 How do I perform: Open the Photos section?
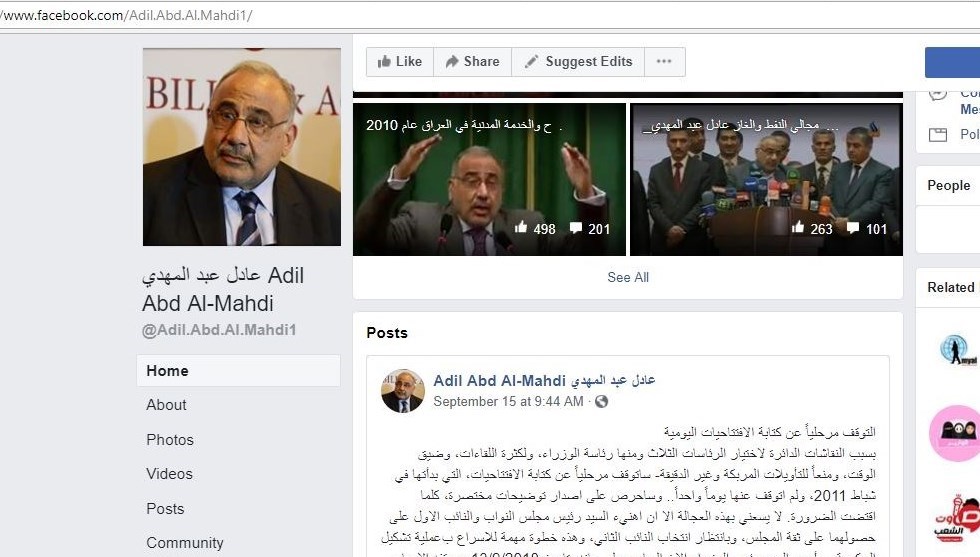pos(170,440)
